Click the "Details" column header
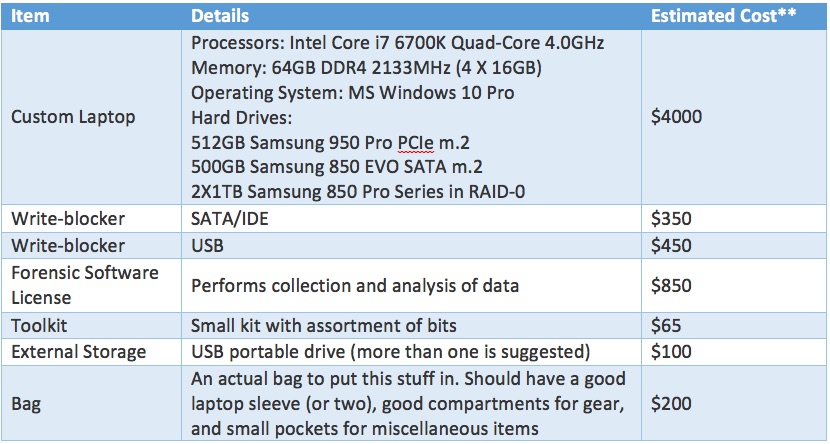This screenshot has width=830, height=444. click(219, 17)
